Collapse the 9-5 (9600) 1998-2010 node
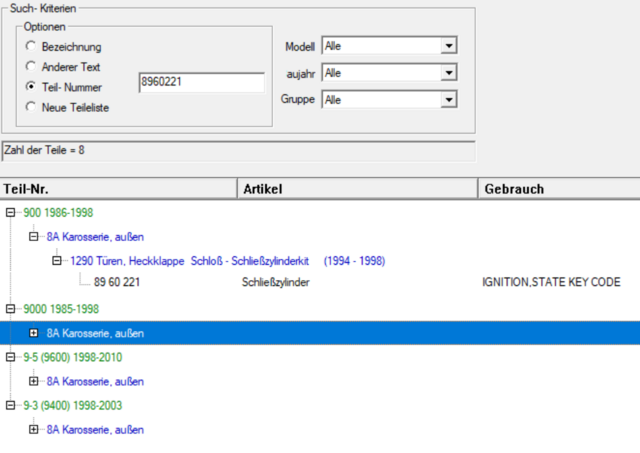Viewport: 640px width, 453px height. tap(11, 357)
